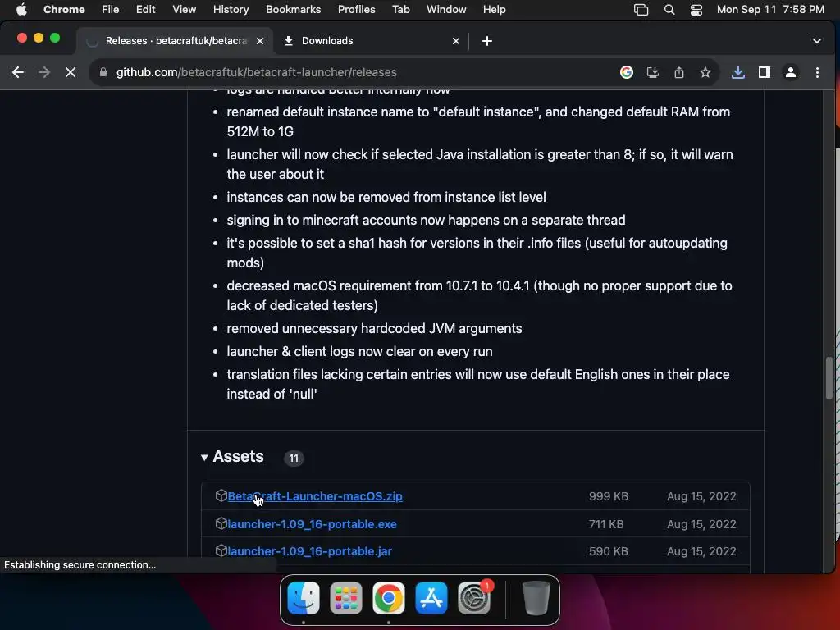840x630 pixels.
Task: Open the Apple menu
Action: (21, 10)
